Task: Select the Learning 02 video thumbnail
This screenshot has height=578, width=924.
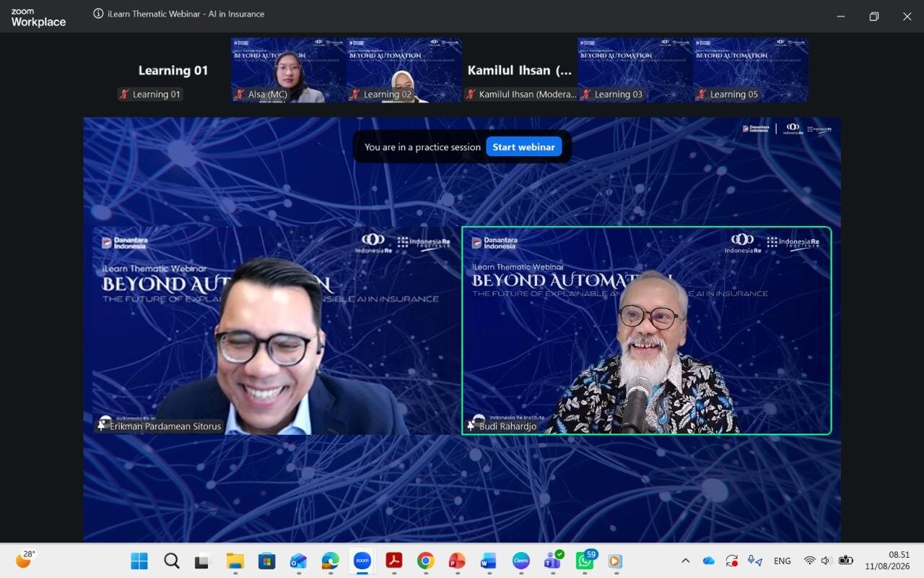Action: (x=404, y=70)
